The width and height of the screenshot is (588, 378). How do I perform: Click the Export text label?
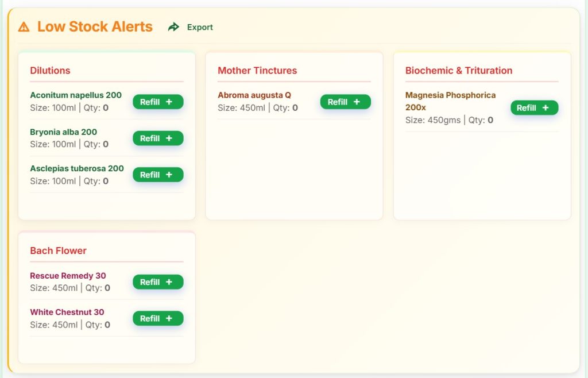200,27
